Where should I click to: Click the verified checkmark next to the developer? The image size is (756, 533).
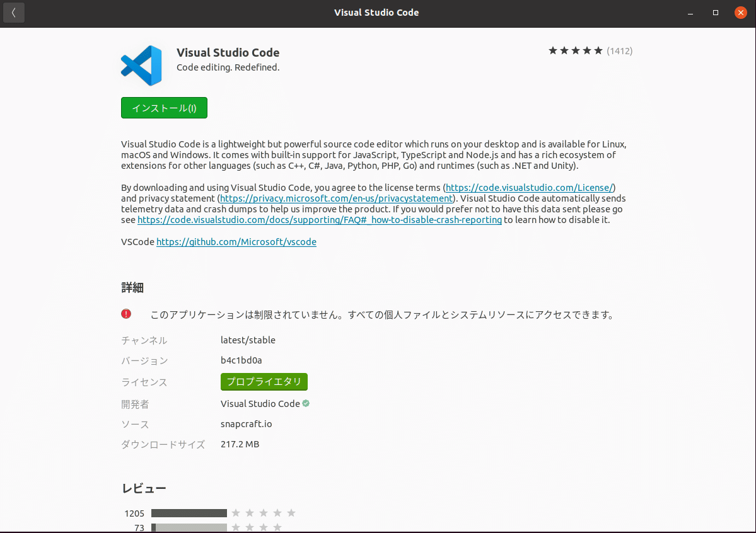coord(306,403)
